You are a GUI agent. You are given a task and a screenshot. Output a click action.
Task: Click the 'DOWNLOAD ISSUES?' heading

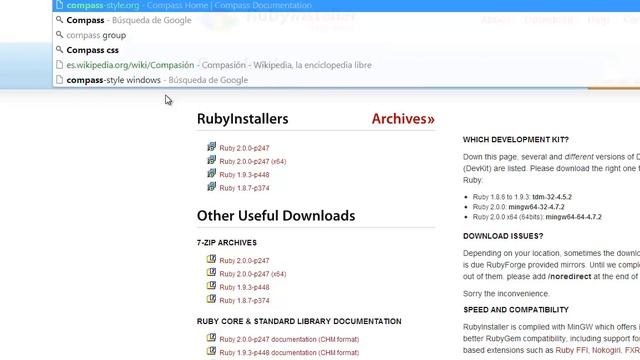tap(503, 236)
